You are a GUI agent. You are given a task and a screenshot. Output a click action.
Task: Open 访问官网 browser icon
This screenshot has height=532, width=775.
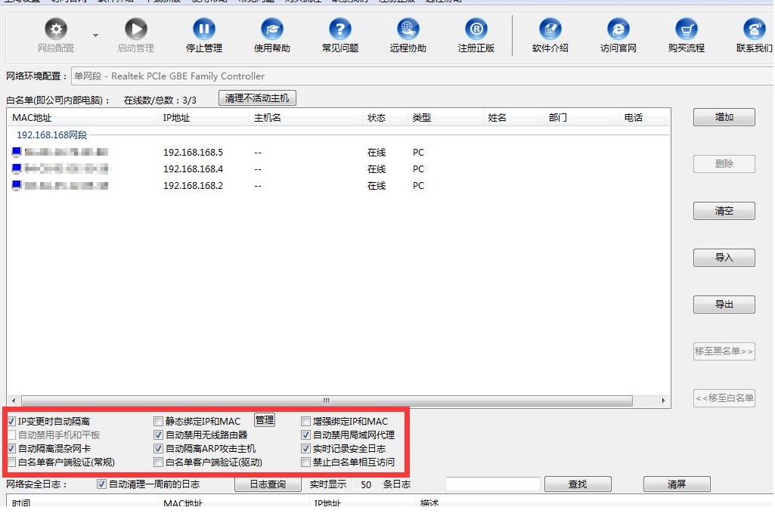(618, 29)
